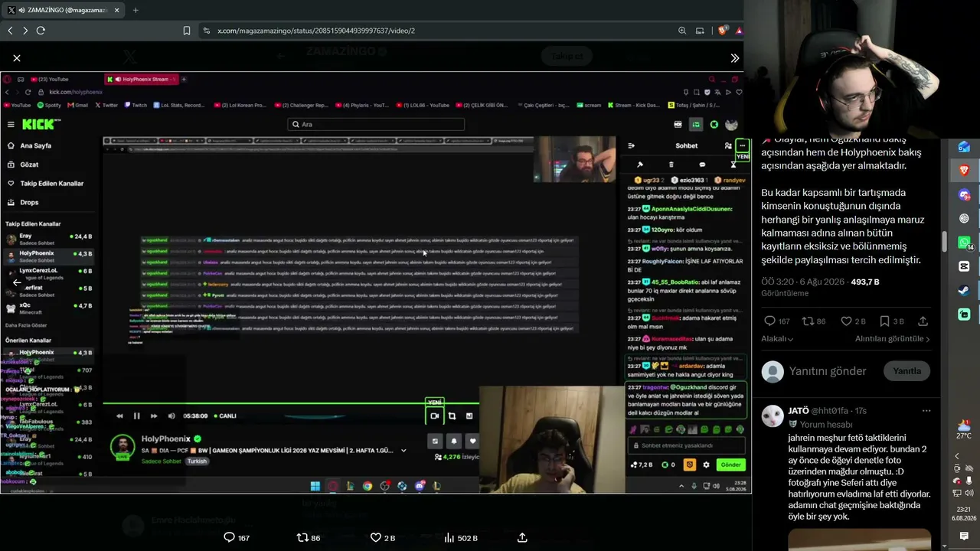Open the Alakalı reply sorting dropdown

[777, 339]
